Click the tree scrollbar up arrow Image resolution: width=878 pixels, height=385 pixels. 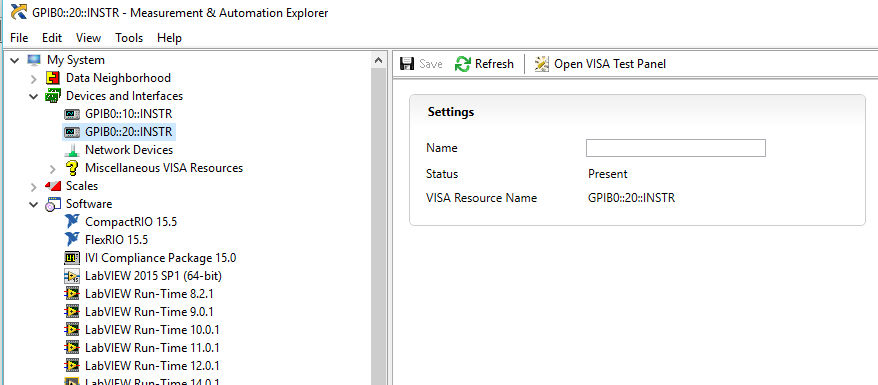coord(379,60)
